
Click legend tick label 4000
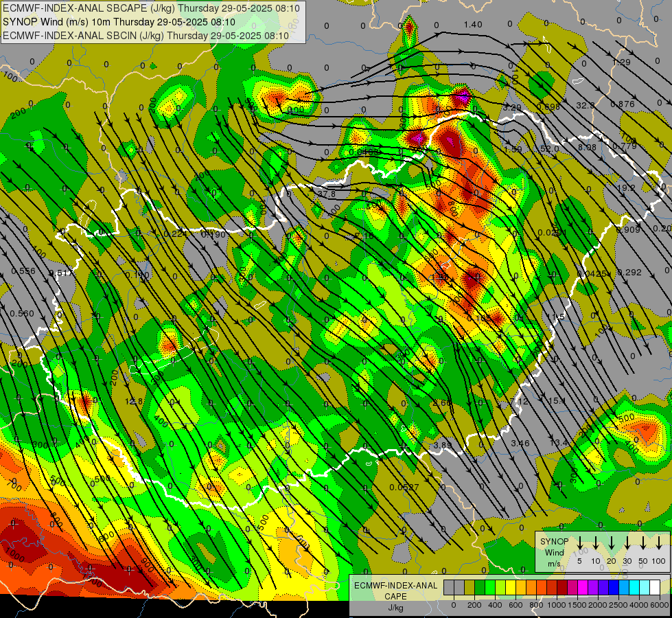(x=639, y=605)
